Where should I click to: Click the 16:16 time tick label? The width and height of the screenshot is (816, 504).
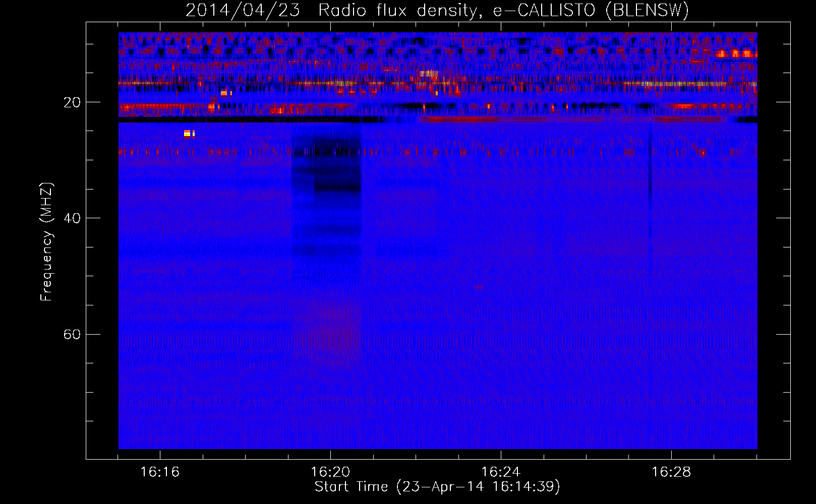pyautogui.click(x=160, y=472)
